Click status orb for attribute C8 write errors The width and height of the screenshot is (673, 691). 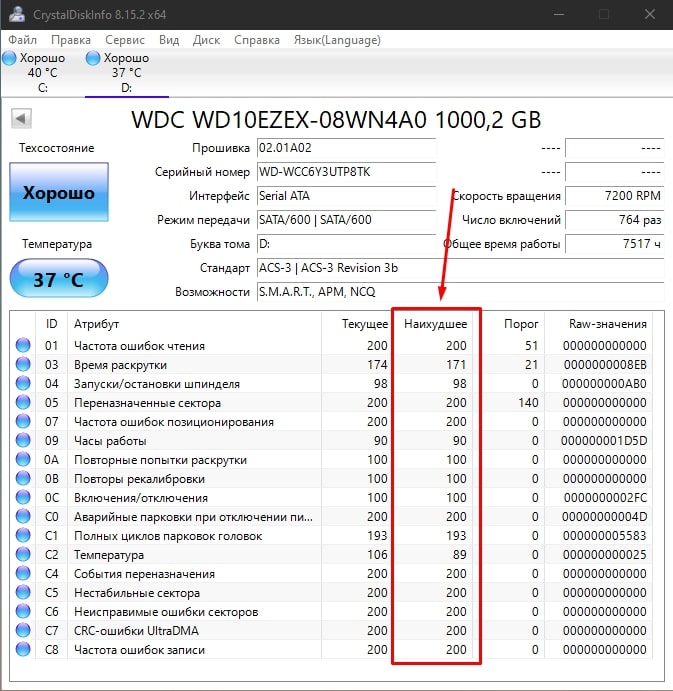coord(23,649)
